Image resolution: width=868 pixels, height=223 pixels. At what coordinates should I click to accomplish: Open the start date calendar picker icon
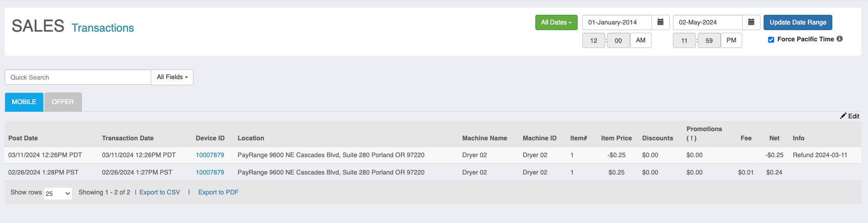pos(660,22)
